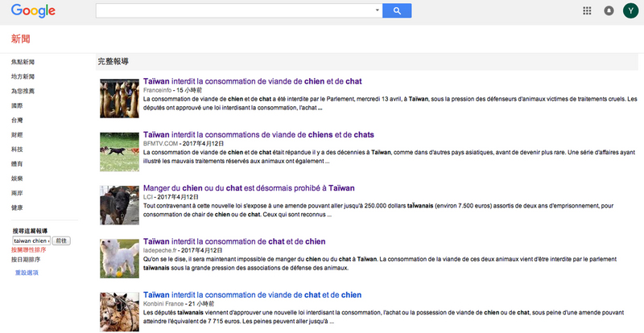Open the Y account avatar

(630, 10)
